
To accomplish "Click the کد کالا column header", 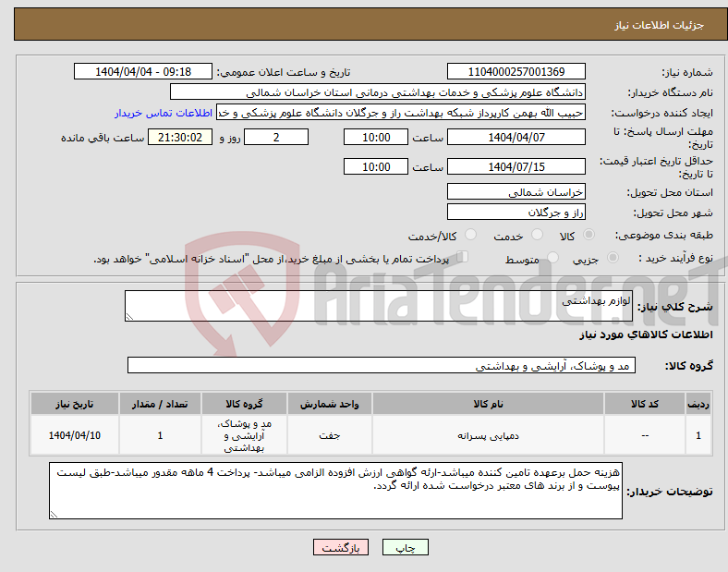I will [x=645, y=404].
